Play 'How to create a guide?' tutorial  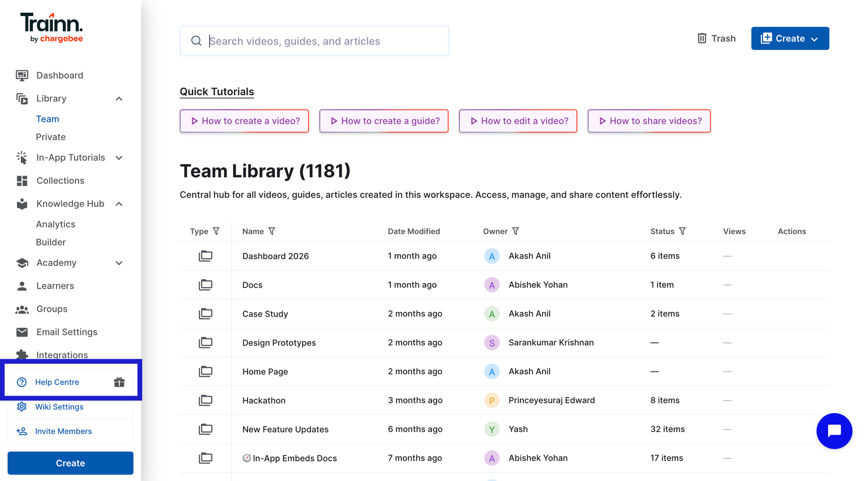[x=384, y=121]
